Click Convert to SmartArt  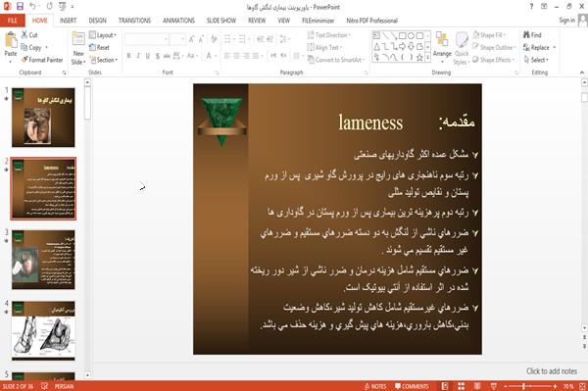336,60
